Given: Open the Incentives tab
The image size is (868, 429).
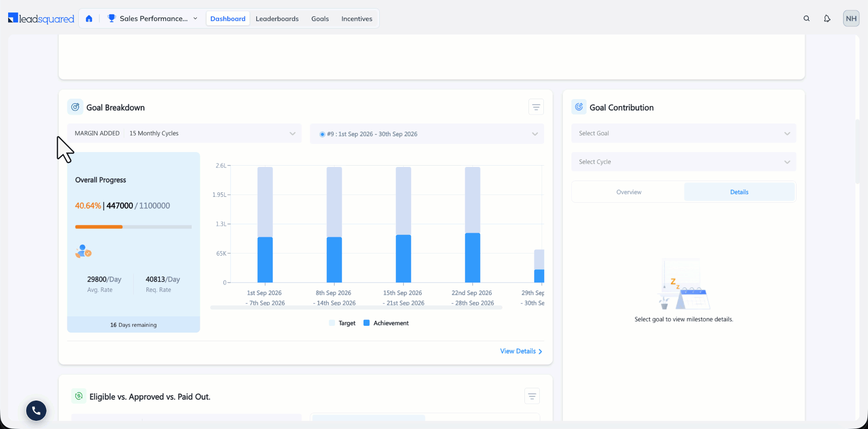Looking at the screenshot, I should pyautogui.click(x=357, y=19).
